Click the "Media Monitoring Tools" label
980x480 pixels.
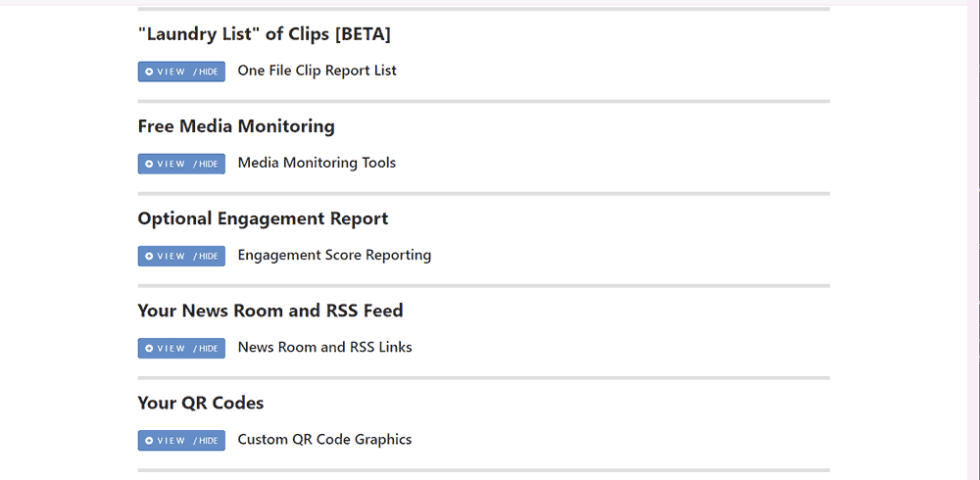317,163
